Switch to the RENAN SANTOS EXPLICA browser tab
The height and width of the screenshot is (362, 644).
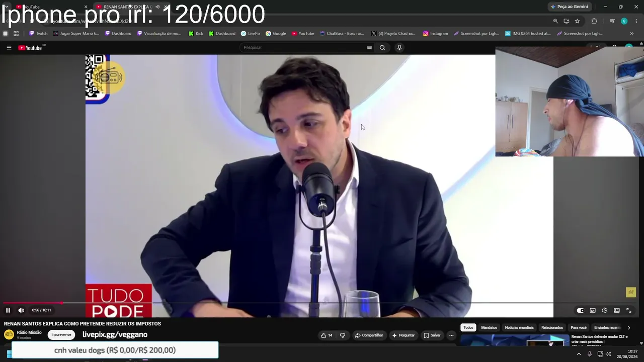click(132, 7)
